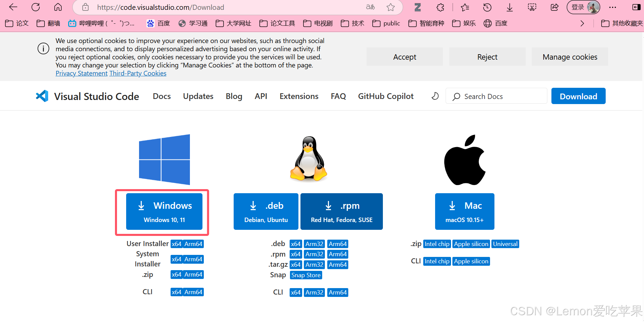This screenshot has width=644, height=322.
Task: Download Windows User Installer x64
Action: [176, 244]
